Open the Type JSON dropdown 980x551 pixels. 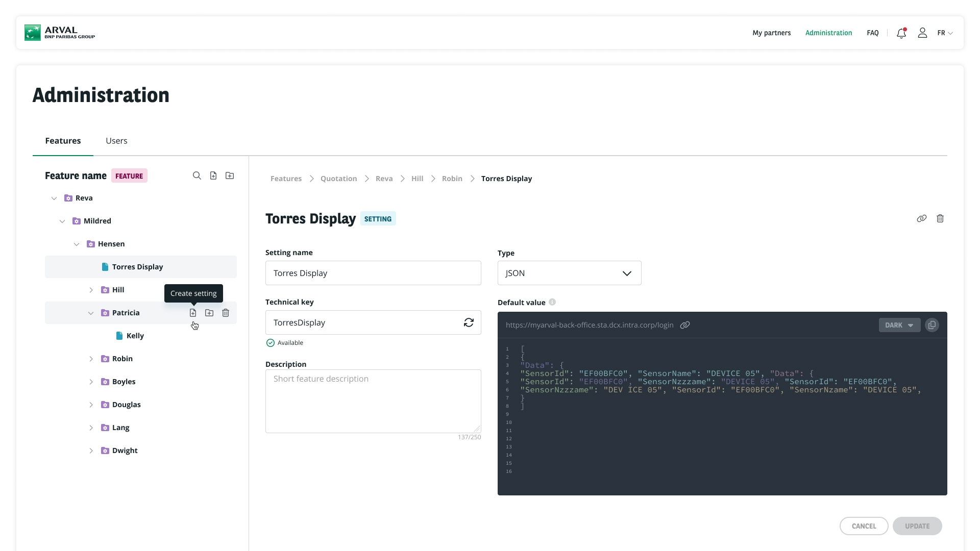tap(570, 273)
